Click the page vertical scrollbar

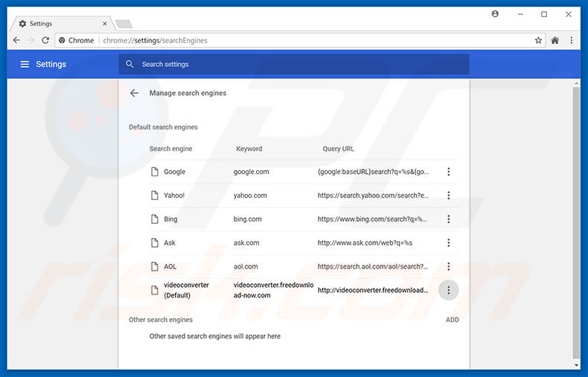pos(576,223)
